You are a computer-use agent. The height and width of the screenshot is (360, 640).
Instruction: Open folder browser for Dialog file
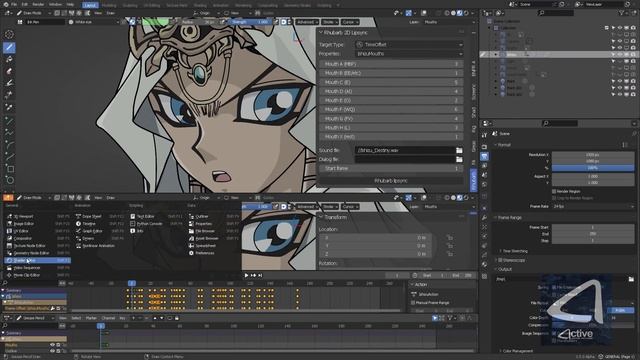pyautogui.click(x=459, y=159)
